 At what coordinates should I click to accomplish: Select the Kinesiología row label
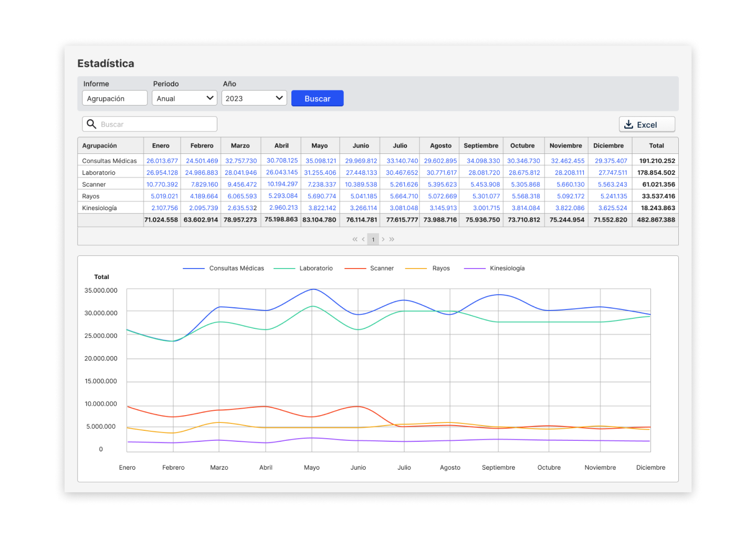[100, 208]
